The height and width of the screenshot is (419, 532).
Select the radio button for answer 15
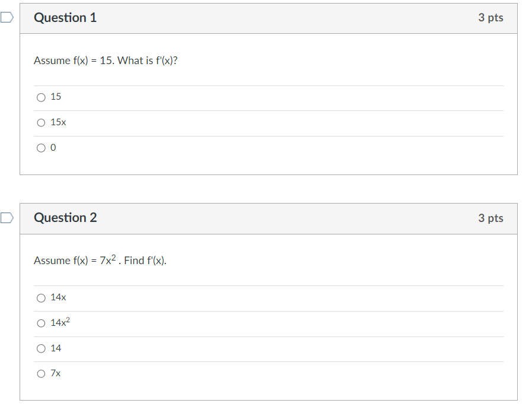(41, 97)
